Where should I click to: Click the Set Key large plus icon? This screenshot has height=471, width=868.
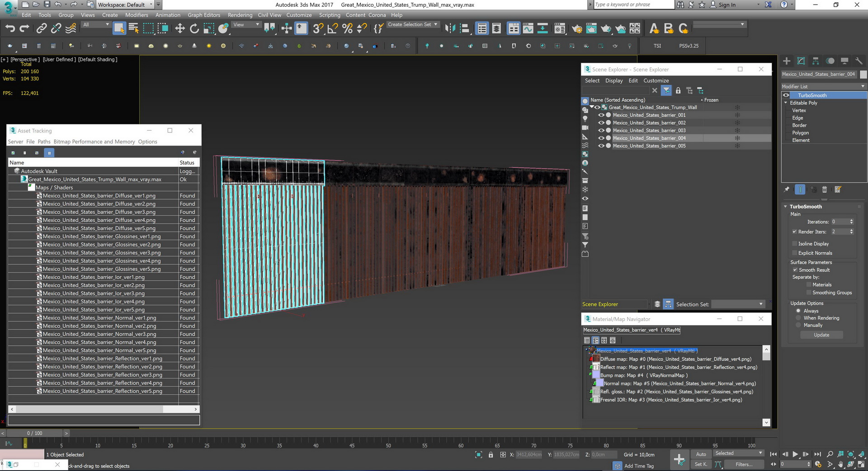[679, 460]
